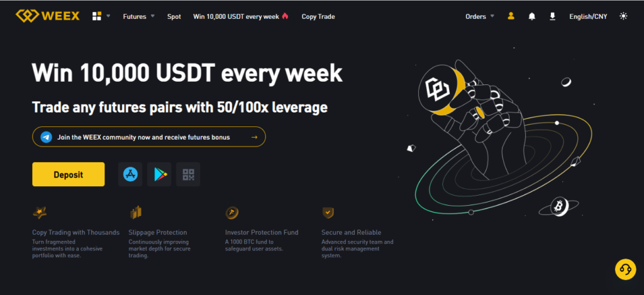Open the Copy Trade menu item
644x295 pixels.
(x=318, y=16)
